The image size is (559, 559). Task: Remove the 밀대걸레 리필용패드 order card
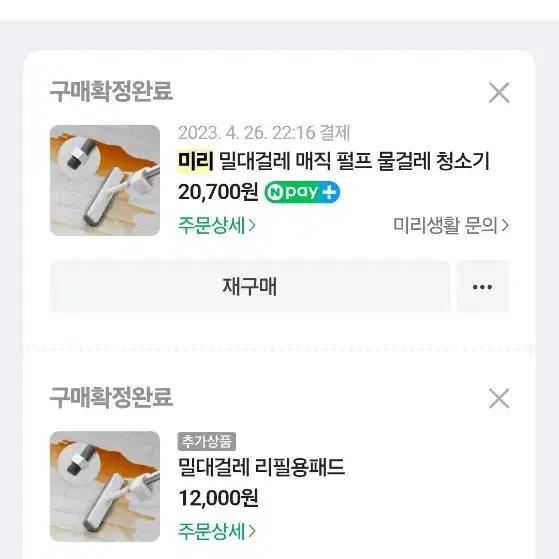point(499,398)
